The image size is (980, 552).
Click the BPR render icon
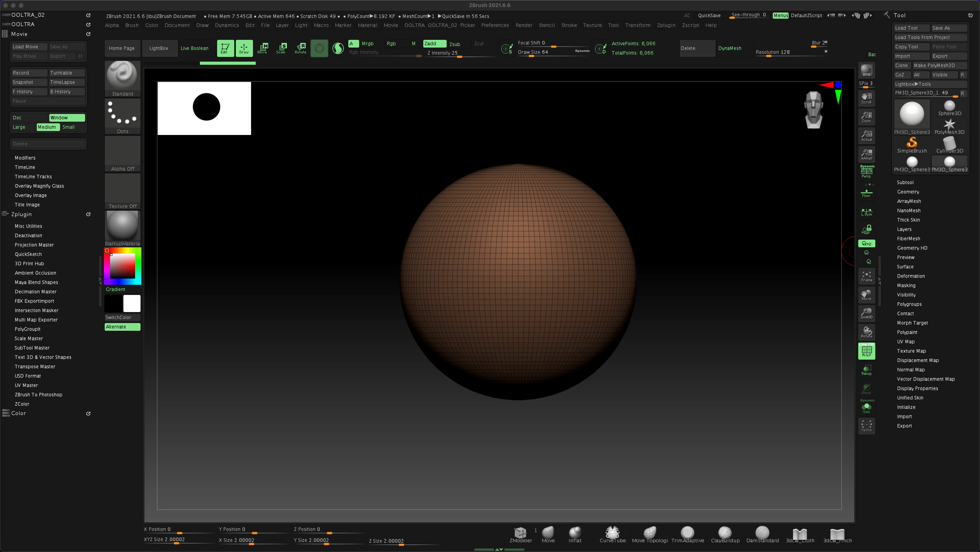[x=866, y=70]
